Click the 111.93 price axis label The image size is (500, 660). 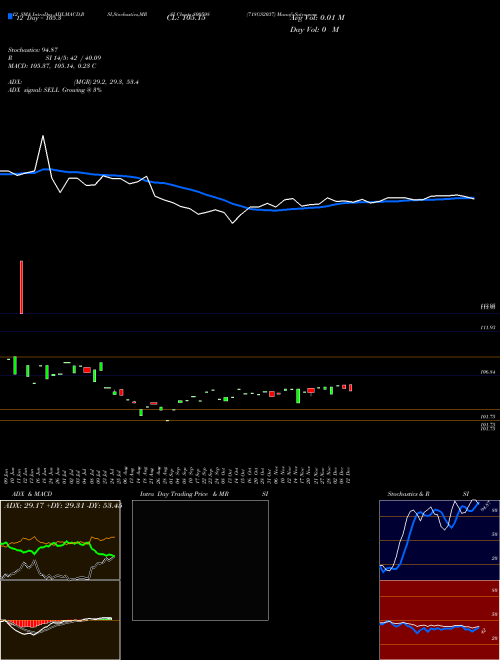[x=488, y=327]
